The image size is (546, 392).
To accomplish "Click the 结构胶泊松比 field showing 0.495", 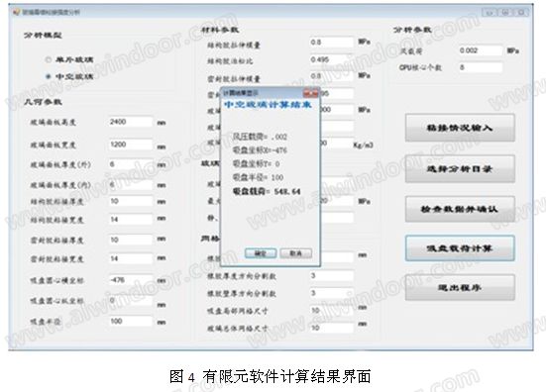I will 331,59.
